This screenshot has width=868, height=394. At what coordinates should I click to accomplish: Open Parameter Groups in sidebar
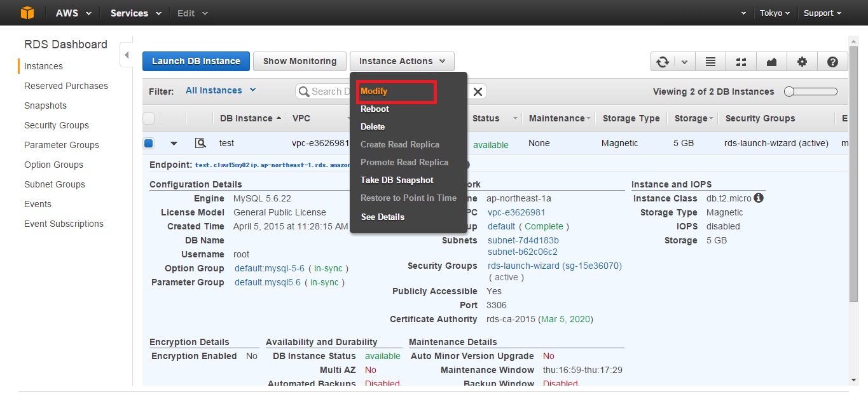coord(62,145)
